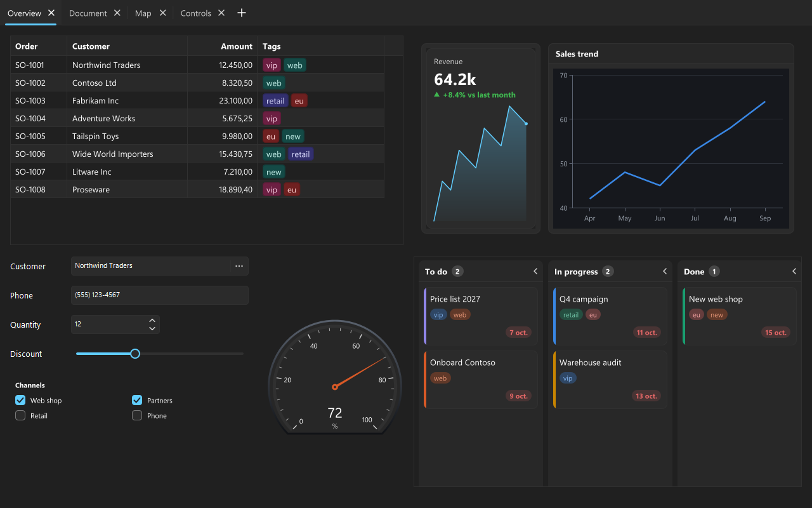The image size is (812, 508).
Task: Close the Controls tab
Action: pyautogui.click(x=221, y=13)
